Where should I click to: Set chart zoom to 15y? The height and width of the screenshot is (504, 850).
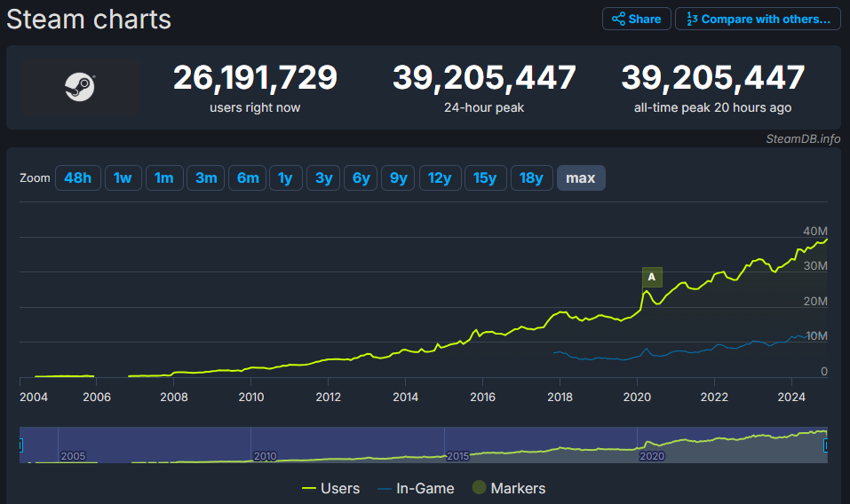(485, 178)
